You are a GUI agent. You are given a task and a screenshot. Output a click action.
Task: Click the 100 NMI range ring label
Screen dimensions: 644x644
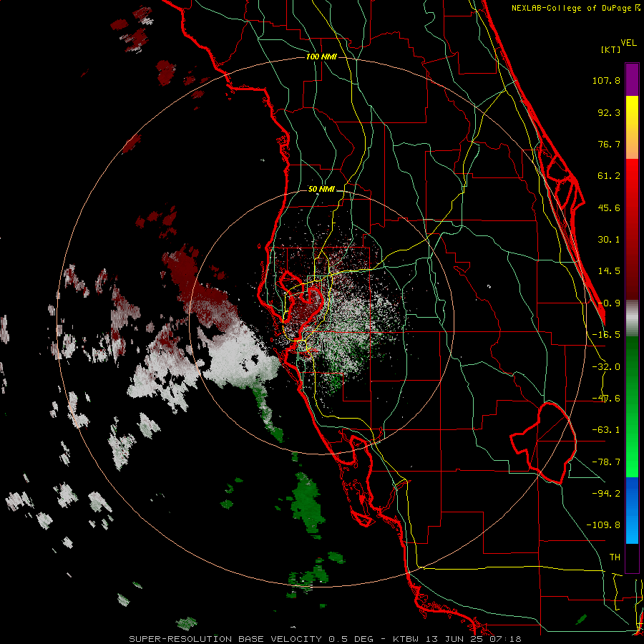coord(321,57)
